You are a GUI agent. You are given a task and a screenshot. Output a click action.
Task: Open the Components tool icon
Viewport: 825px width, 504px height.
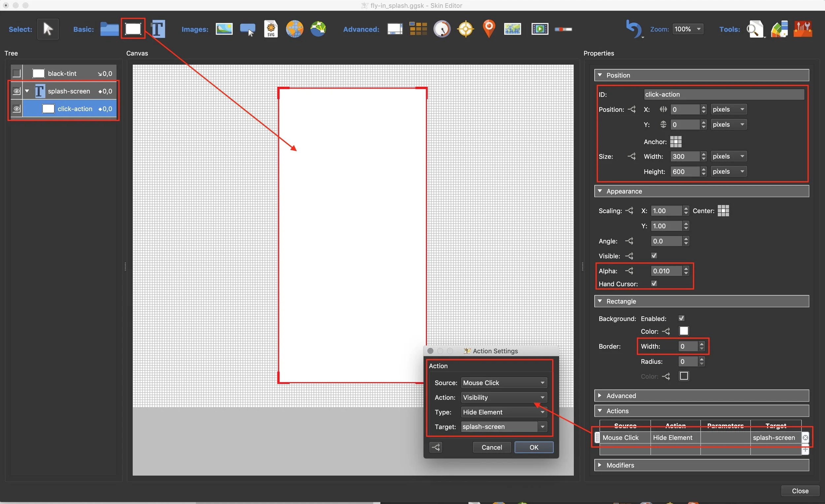pos(779,29)
